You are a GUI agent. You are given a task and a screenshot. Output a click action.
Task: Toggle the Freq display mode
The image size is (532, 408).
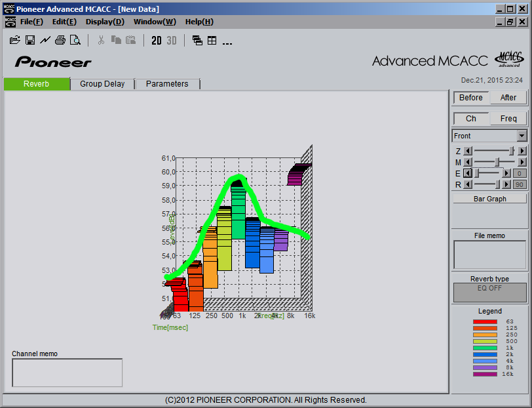coord(508,119)
